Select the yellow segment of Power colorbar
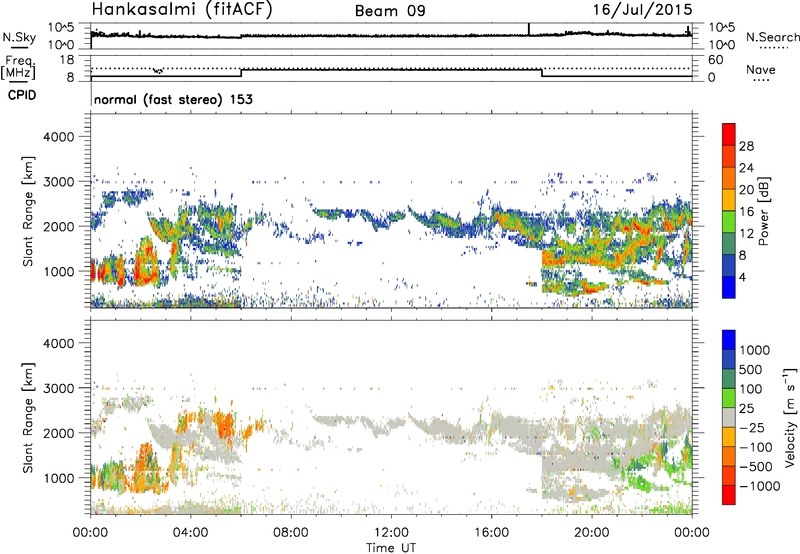 tap(729, 199)
